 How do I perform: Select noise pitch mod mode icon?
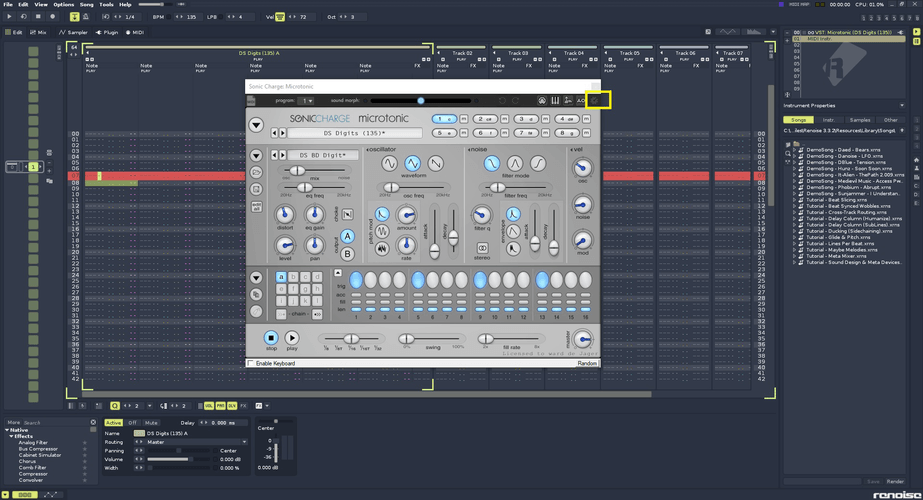(x=382, y=249)
